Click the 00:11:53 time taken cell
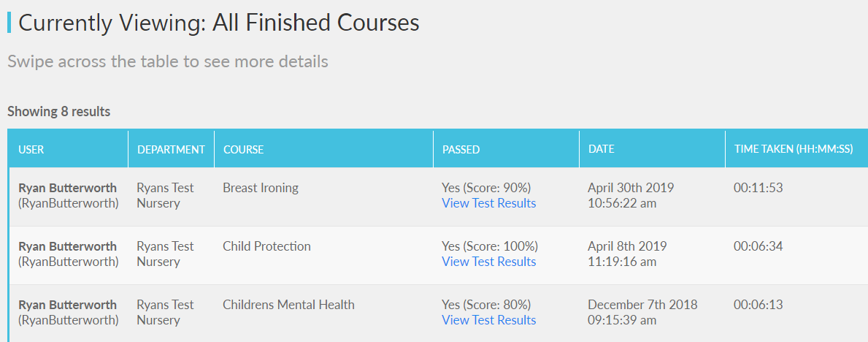868x342 pixels. (758, 188)
